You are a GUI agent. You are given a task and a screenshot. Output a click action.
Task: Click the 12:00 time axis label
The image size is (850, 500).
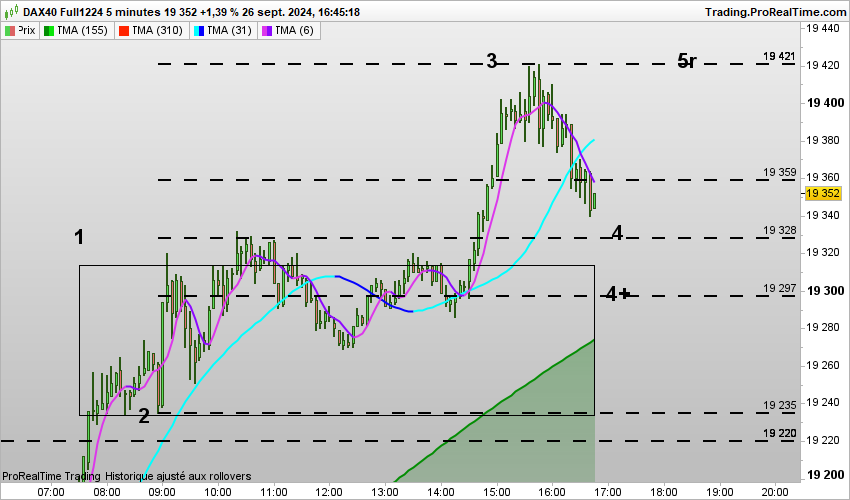(x=329, y=492)
